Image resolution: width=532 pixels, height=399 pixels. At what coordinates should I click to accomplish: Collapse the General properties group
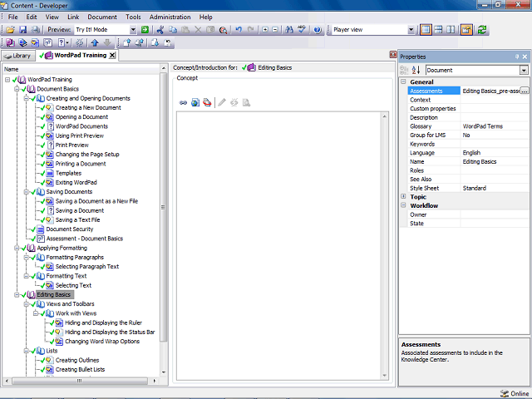click(403, 81)
